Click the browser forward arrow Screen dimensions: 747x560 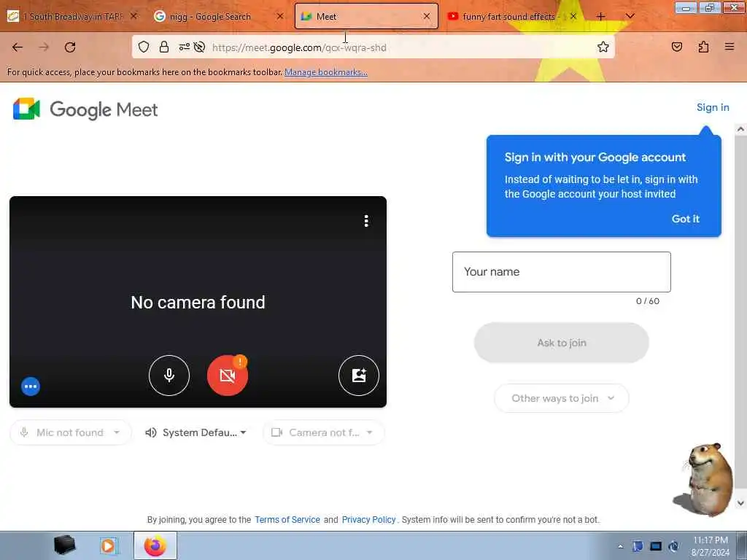[x=44, y=47]
